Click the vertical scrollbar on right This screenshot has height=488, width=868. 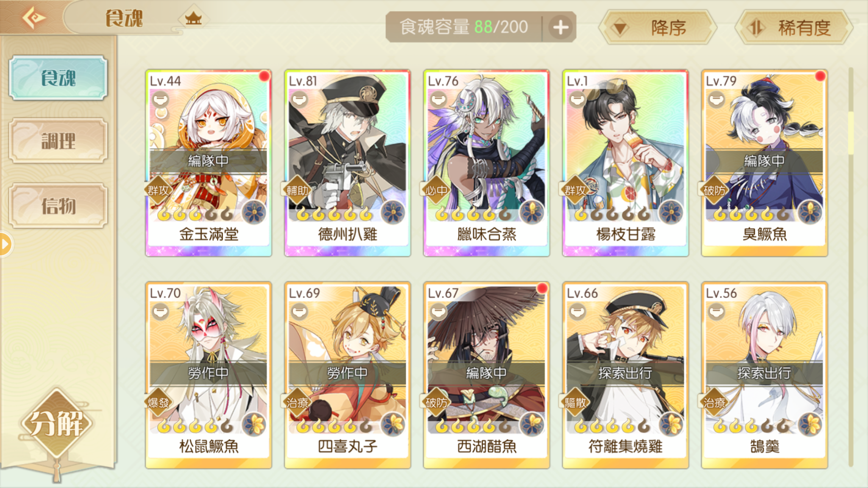point(851,267)
